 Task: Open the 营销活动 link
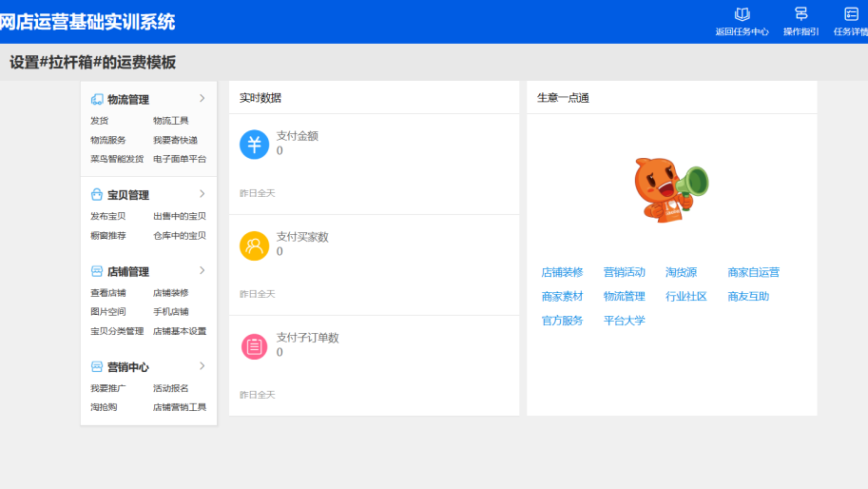point(624,272)
